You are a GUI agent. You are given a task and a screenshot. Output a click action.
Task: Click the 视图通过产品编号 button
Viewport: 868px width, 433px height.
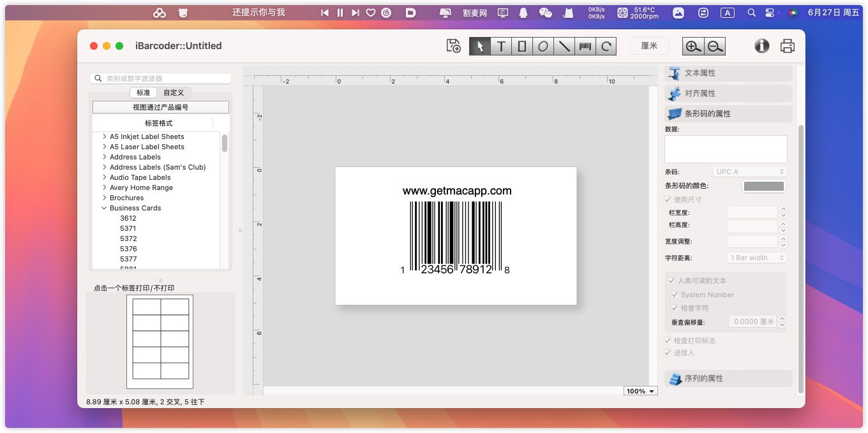click(x=161, y=107)
